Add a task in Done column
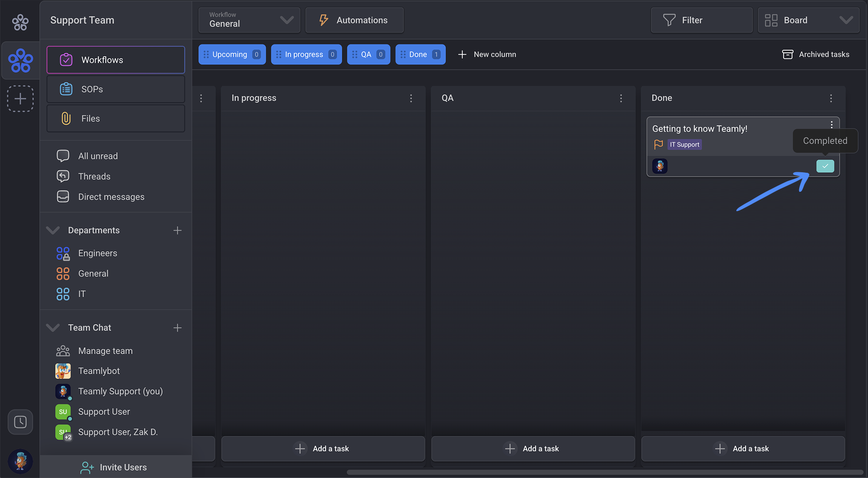The width and height of the screenshot is (868, 478). tap(743, 448)
